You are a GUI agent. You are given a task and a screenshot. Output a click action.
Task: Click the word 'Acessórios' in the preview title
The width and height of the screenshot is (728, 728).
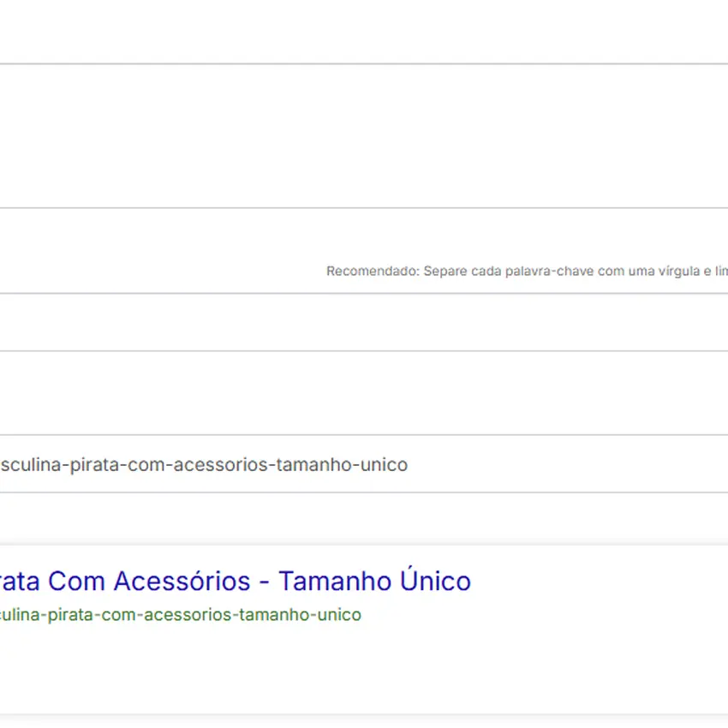pos(184,581)
